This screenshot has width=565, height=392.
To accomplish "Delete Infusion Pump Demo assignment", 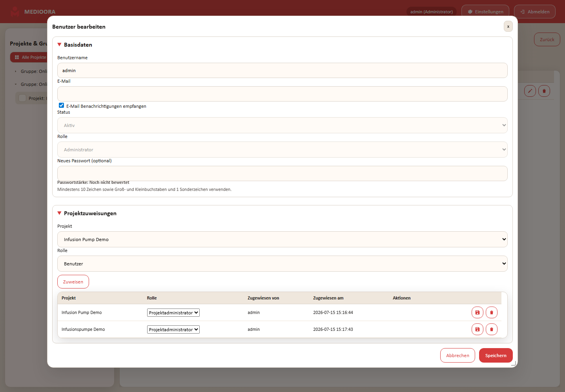I will point(492,312).
